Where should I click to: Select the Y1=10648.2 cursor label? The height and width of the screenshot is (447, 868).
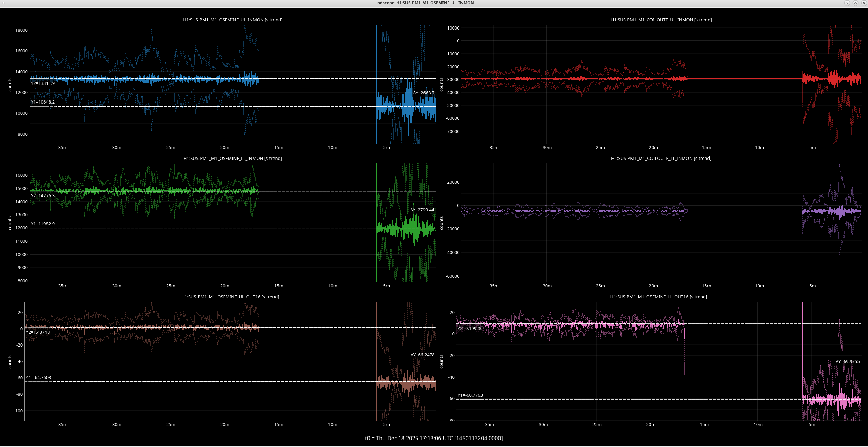pos(43,102)
